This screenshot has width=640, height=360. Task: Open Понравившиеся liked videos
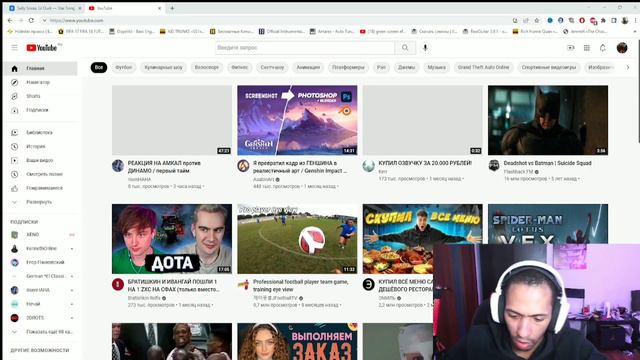click(x=40, y=188)
